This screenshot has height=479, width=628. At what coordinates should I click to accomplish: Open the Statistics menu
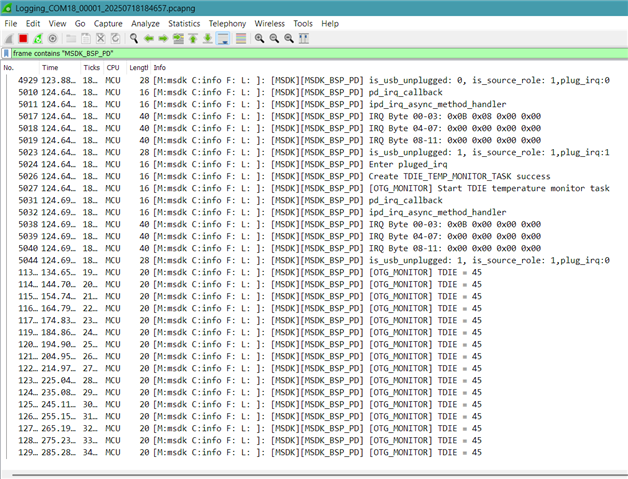tap(184, 24)
